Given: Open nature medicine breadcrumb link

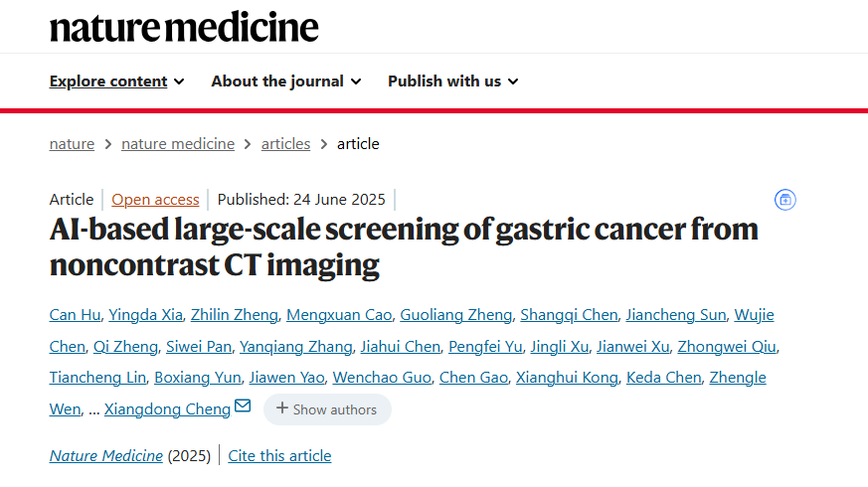Looking at the screenshot, I should (x=178, y=144).
